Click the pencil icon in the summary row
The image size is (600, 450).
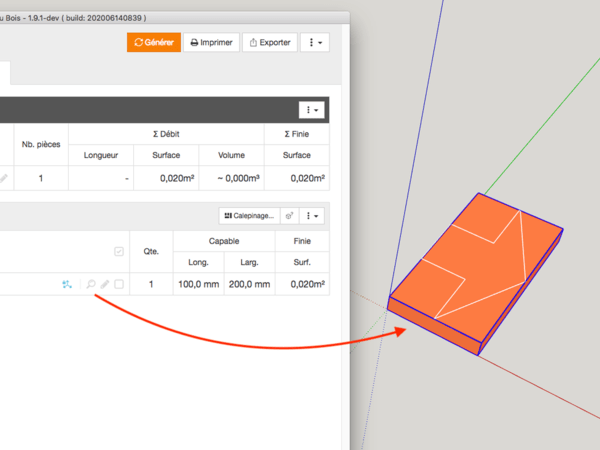(x=4, y=179)
